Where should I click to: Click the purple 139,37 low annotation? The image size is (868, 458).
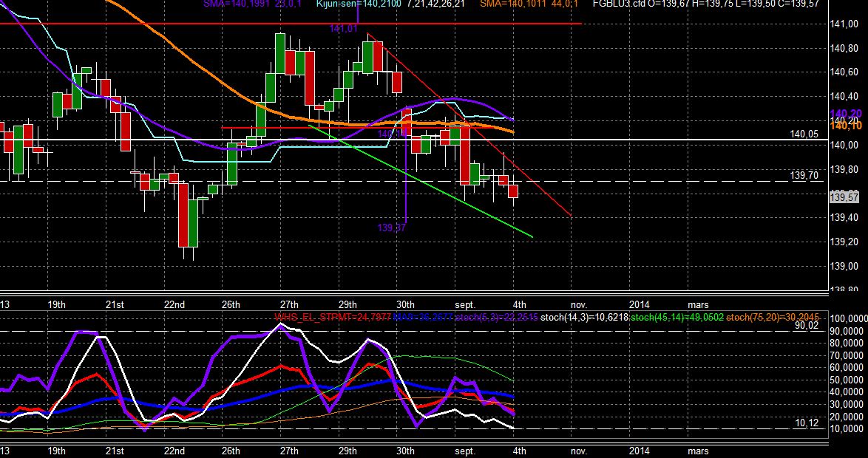(x=392, y=228)
